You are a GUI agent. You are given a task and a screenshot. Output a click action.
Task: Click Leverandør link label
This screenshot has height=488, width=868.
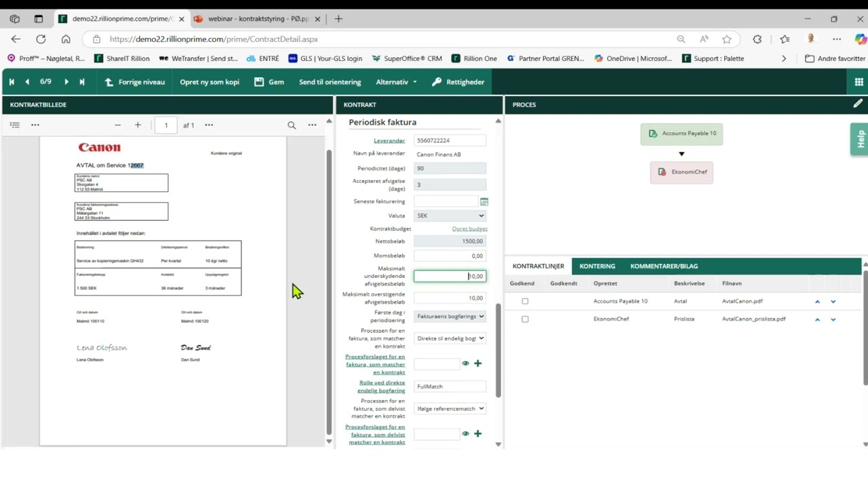389,141
